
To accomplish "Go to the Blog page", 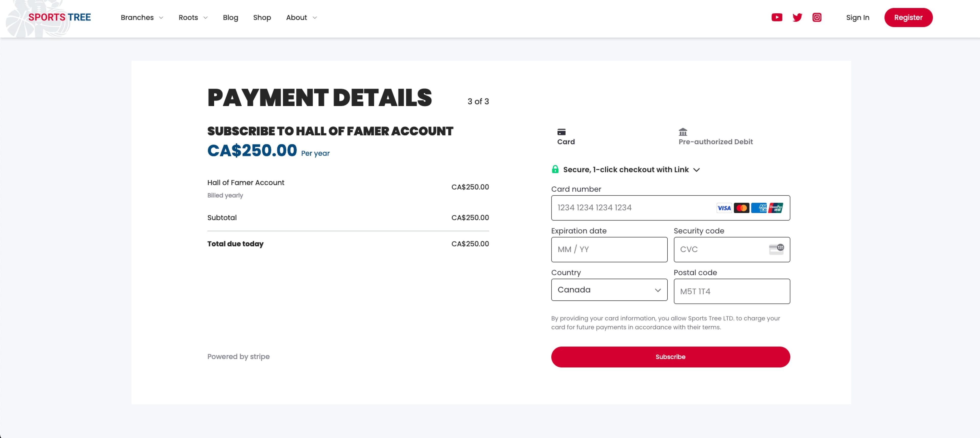I will click(x=230, y=18).
